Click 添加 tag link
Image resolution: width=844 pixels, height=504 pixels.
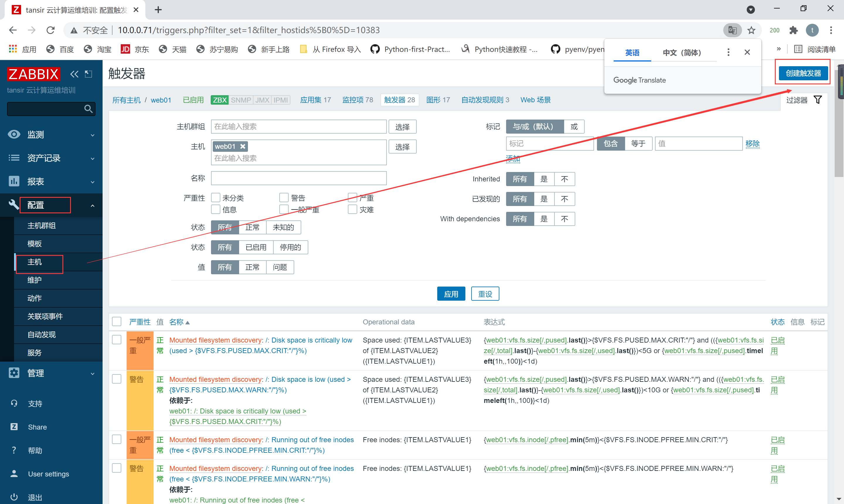513,158
